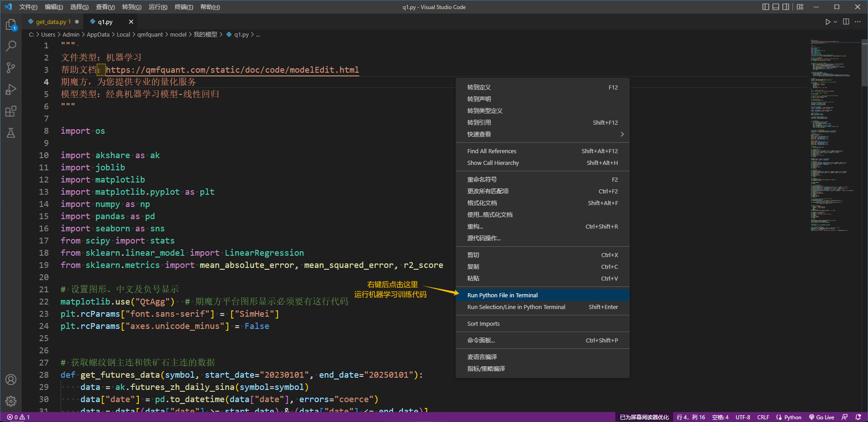Viewport: 868px width, 422px height.
Task: Select 更改所有匹配项 entry
Action: click(x=542, y=191)
